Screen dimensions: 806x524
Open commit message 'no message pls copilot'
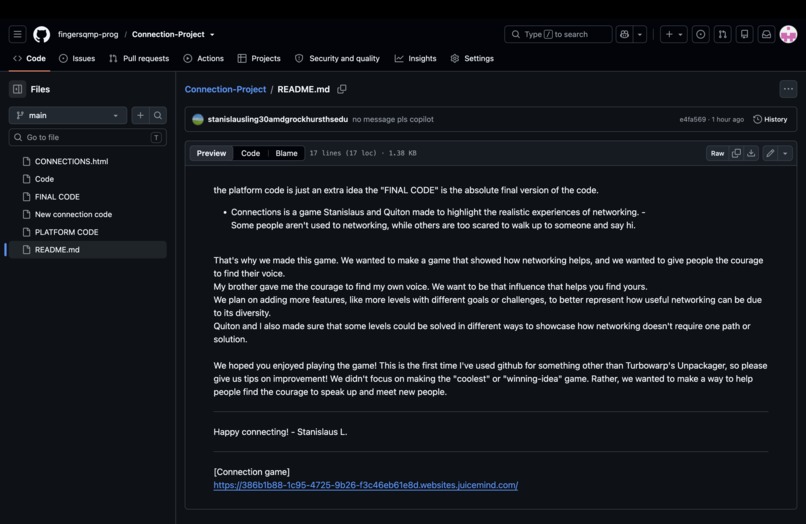[393, 119]
